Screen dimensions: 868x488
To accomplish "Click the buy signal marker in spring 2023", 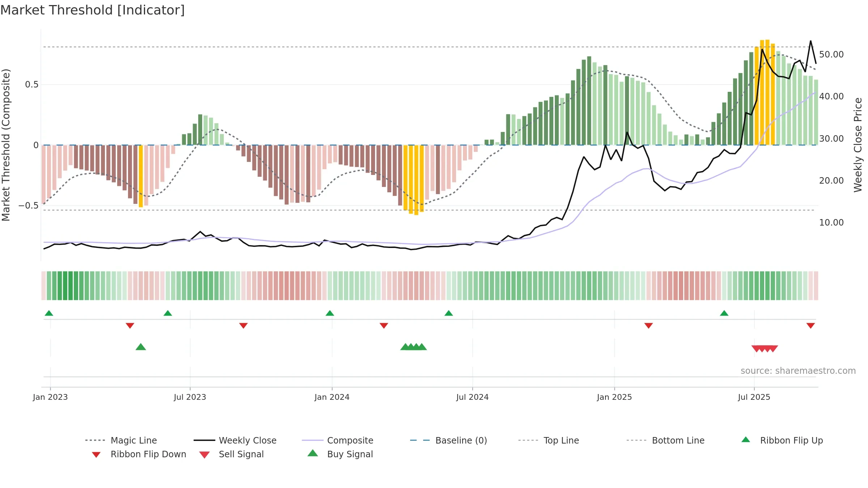I will pos(141,347).
